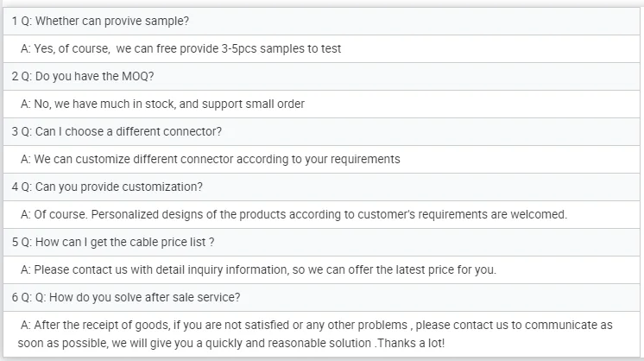Select the answer about personalized designs being welcomed
Image resolution: width=644 pixels, height=361 pixels.
tap(294, 214)
